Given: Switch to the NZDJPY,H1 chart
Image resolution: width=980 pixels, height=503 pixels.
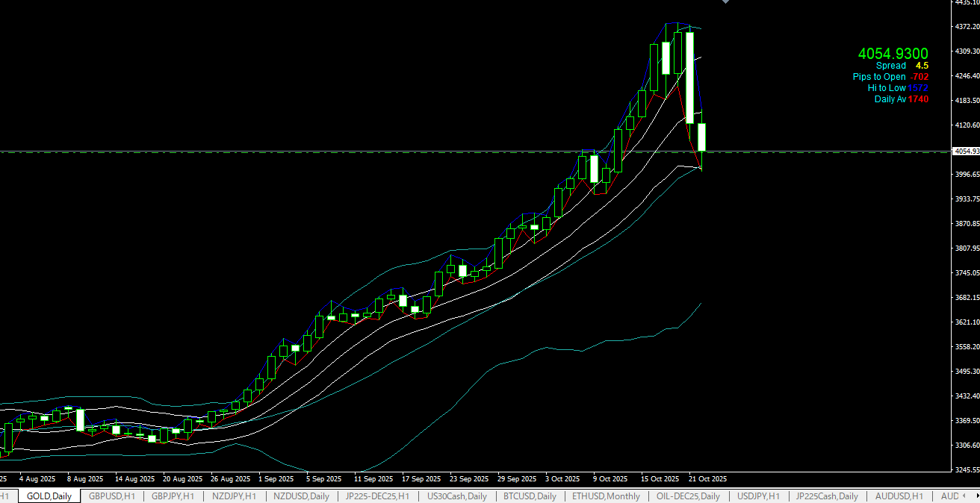Looking at the screenshot, I should 234,496.
